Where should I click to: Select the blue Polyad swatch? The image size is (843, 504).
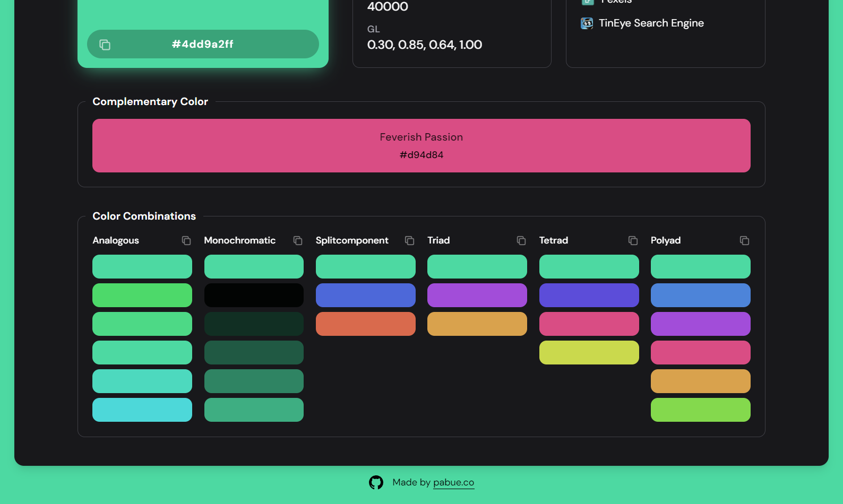click(x=701, y=295)
